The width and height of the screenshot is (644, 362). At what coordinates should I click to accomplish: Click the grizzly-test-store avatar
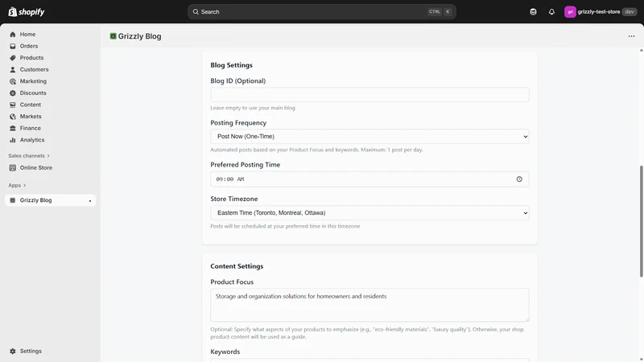pos(570,12)
